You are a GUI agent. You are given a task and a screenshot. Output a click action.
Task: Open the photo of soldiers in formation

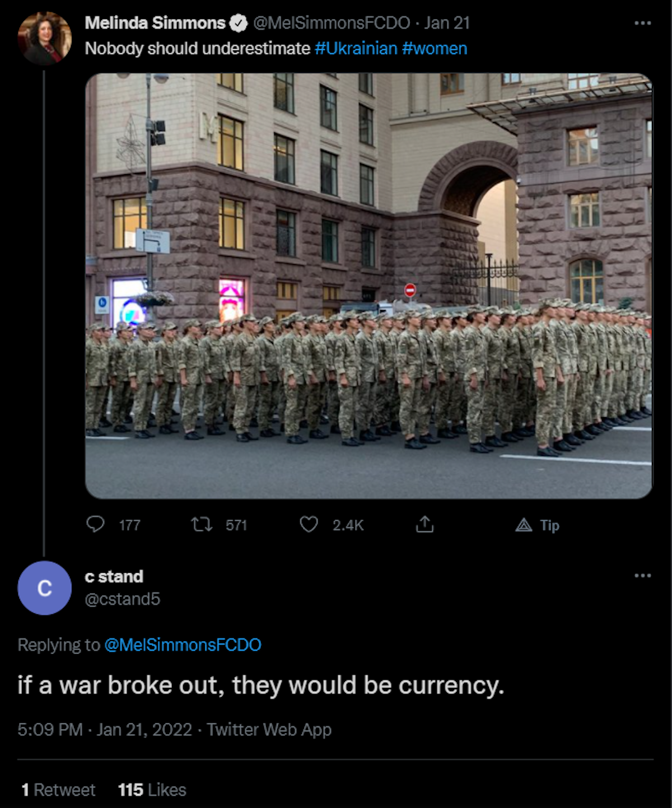(368, 286)
